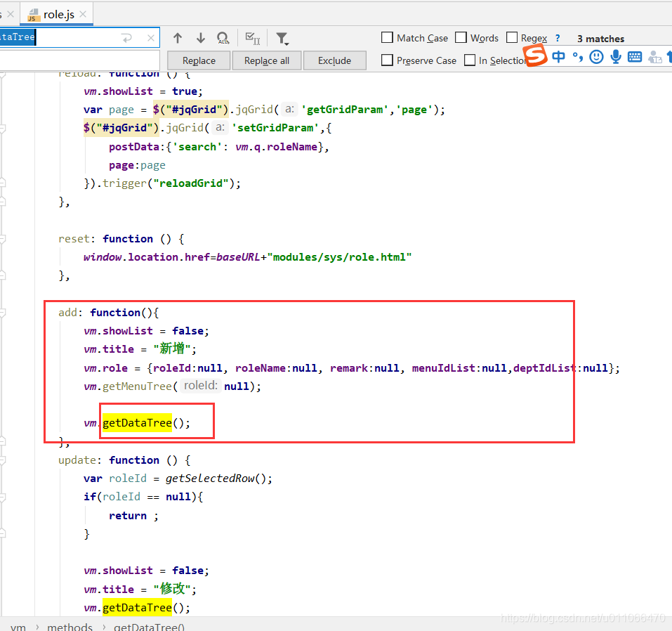Open the search filter options

[x=282, y=39]
